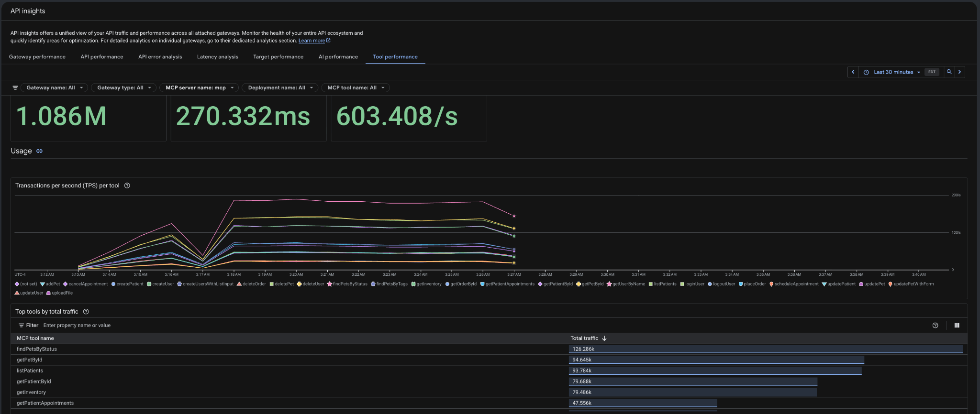Click the 126.286k total traffic value
Screen dimensions: 980x414
[583, 349]
